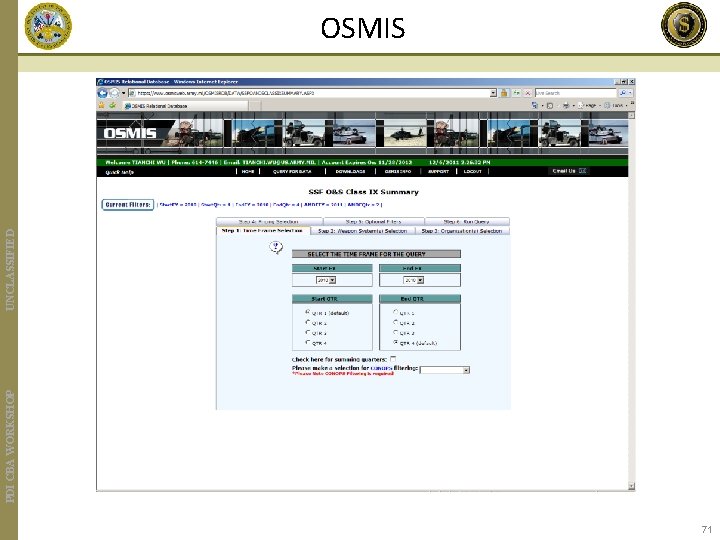
Task: Click the OSMIS Relational Database browser tab
Action: click(186, 106)
